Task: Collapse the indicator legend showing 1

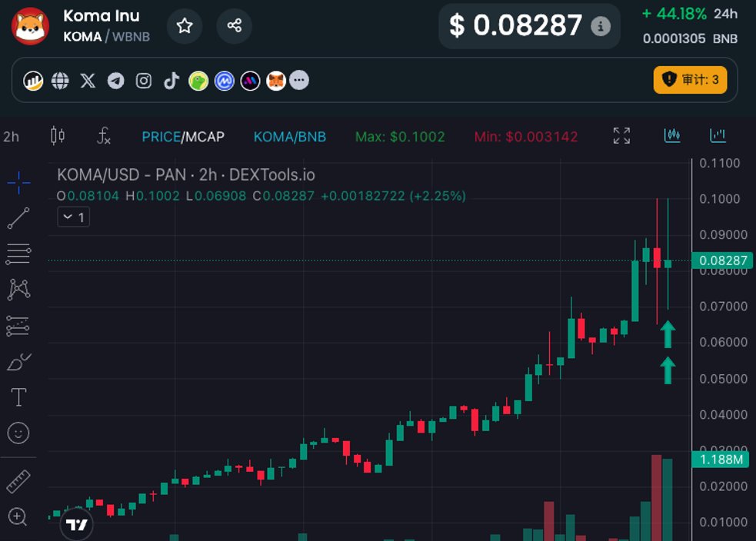Action: [x=73, y=217]
